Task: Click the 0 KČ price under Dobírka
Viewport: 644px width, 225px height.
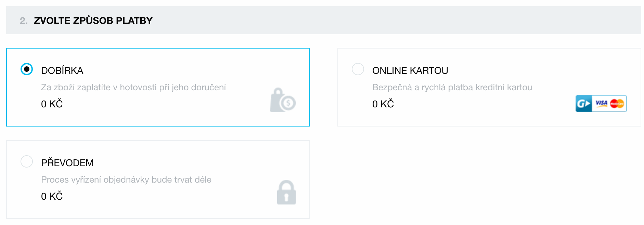Action: (52, 104)
